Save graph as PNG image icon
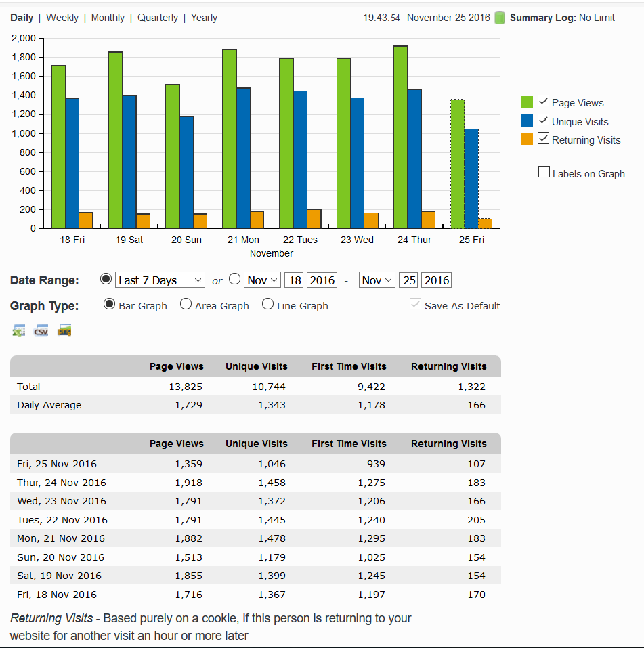This screenshot has width=644, height=648. (64, 330)
